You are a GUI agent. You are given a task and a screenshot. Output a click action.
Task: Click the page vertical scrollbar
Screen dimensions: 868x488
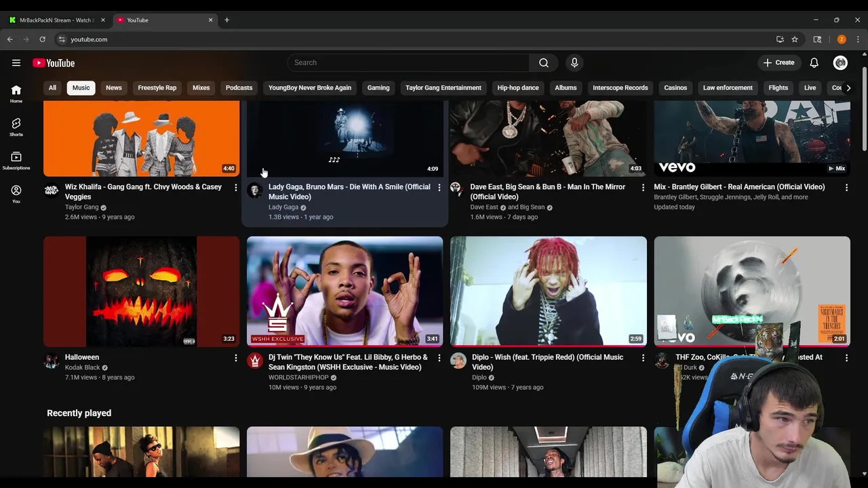coord(864,108)
